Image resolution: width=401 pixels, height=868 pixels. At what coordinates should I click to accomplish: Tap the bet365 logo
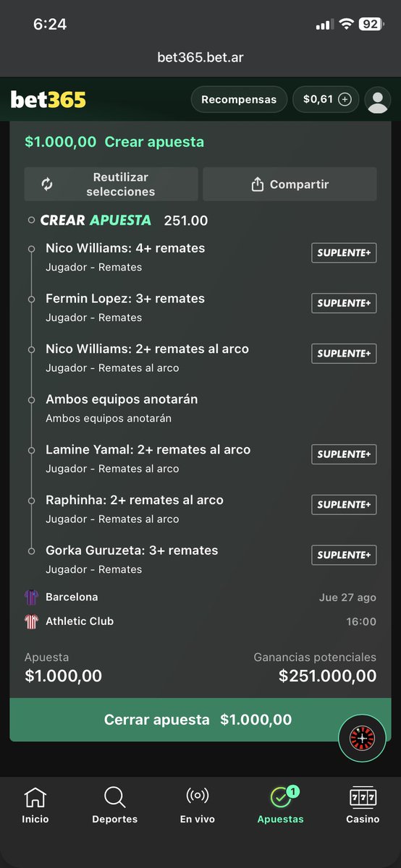point(48,100)
